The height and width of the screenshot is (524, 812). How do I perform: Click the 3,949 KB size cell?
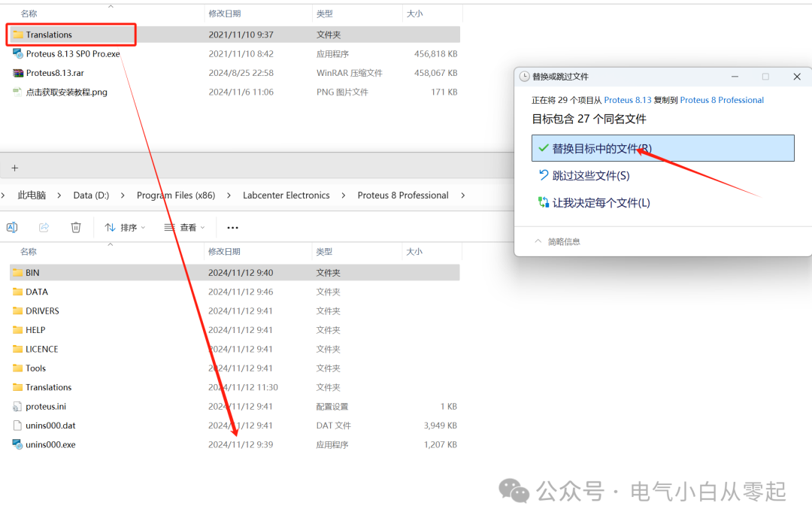point(440,426)
